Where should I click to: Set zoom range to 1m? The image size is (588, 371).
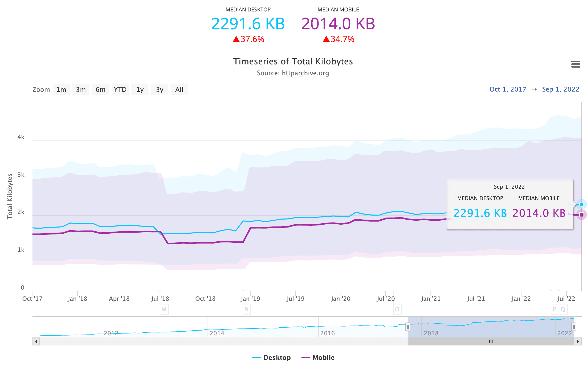click(61, 90)
